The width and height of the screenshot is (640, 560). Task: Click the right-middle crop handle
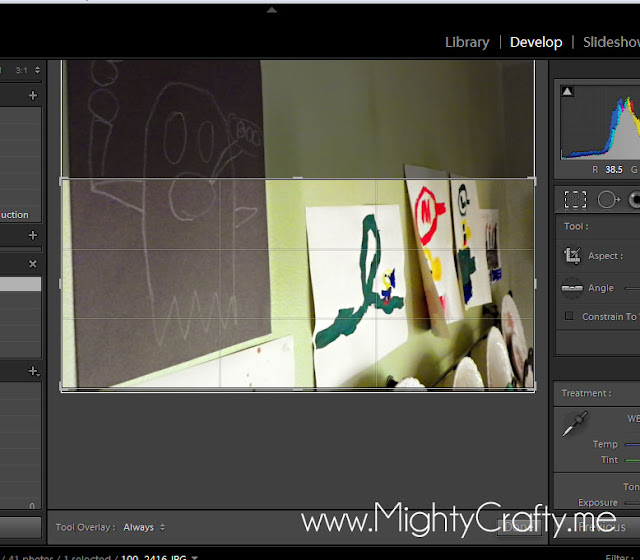pyautogui.click(x=535, y=284)
